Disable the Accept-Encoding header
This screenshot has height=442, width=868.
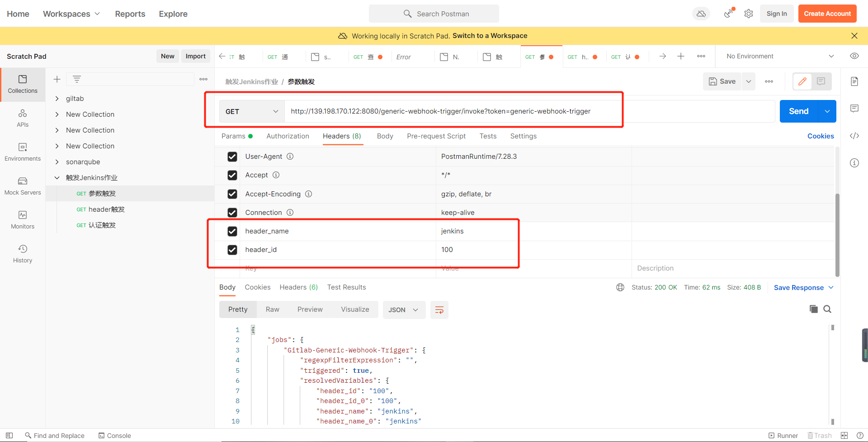[232, 194]
